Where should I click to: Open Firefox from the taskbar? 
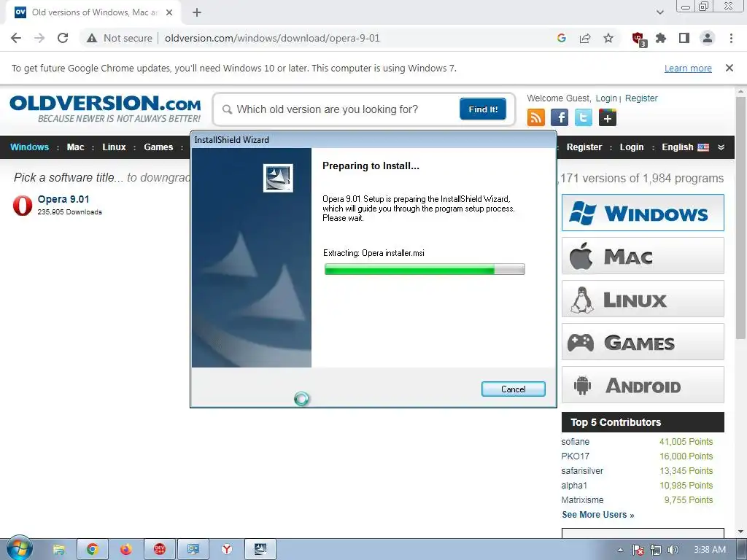click(125, 550)
